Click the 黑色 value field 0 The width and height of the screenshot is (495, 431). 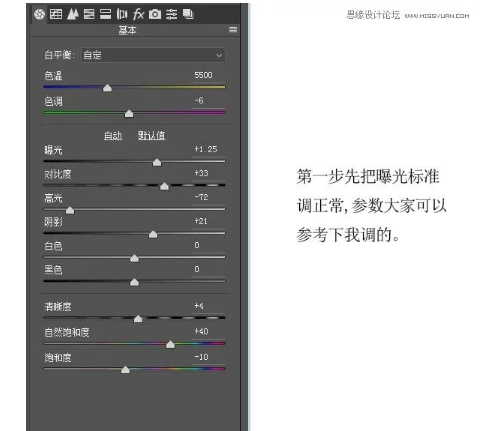click(209, 269)
